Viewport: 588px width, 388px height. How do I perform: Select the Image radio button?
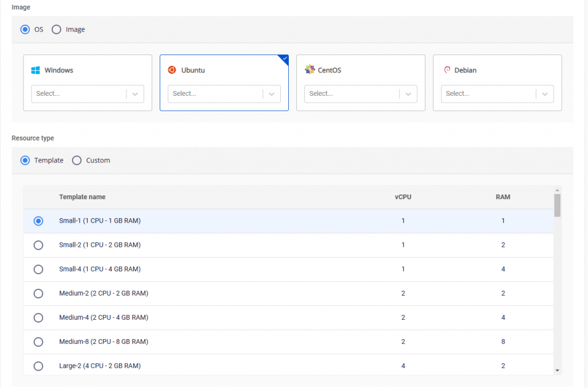[x=56, y=29]
